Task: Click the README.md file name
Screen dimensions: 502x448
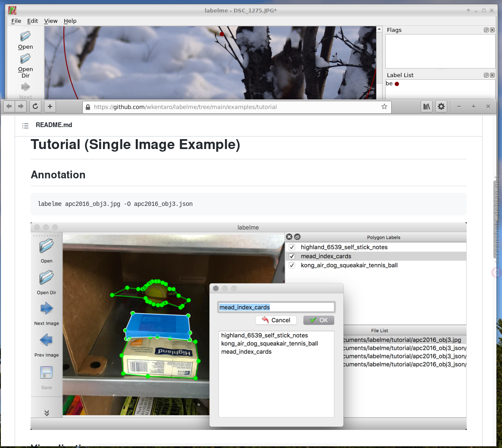Action: tap(54, 125)
